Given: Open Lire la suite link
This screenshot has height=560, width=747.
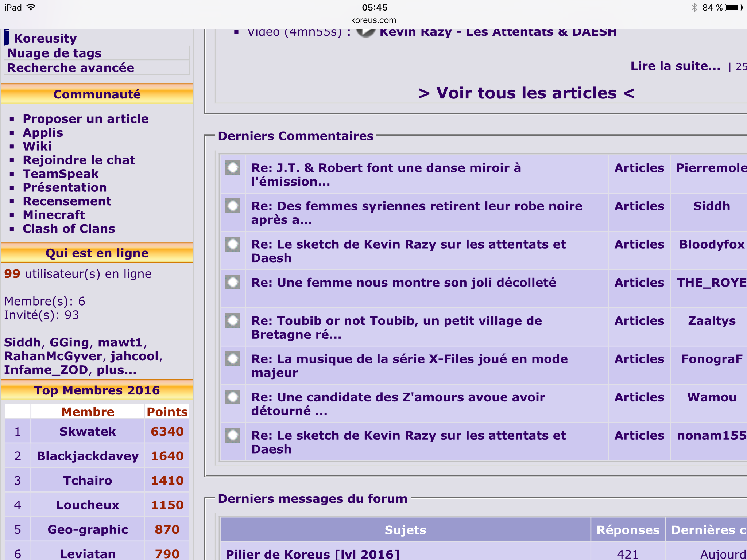Looking at the screenshot, I should pos(675,66).
